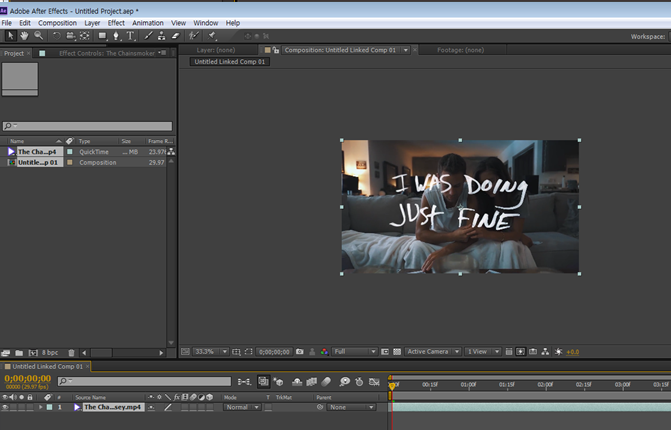
Task: Open the Full resolution dropdown
Action: coord(355,352)
